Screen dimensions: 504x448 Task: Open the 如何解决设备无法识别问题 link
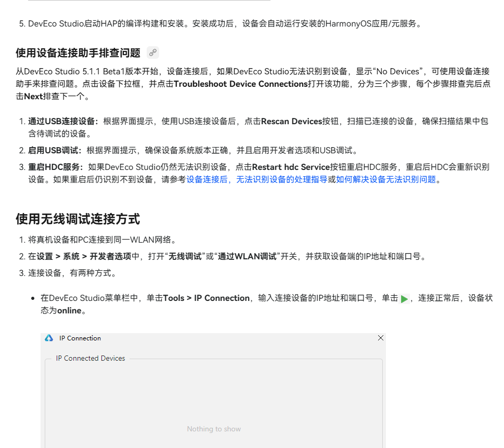[x=385, y=180]
